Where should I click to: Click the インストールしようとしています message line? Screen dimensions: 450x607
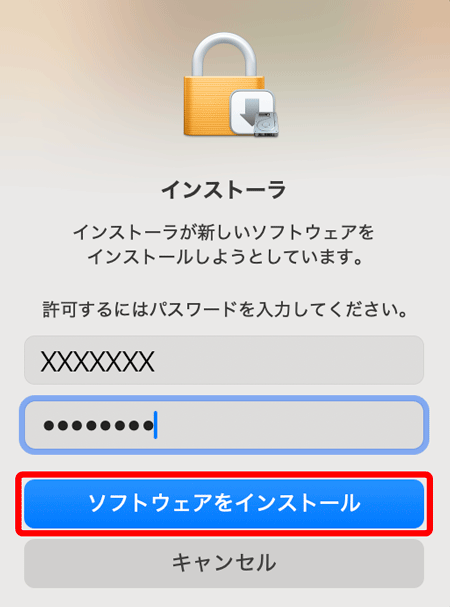[x=225, y=257]
